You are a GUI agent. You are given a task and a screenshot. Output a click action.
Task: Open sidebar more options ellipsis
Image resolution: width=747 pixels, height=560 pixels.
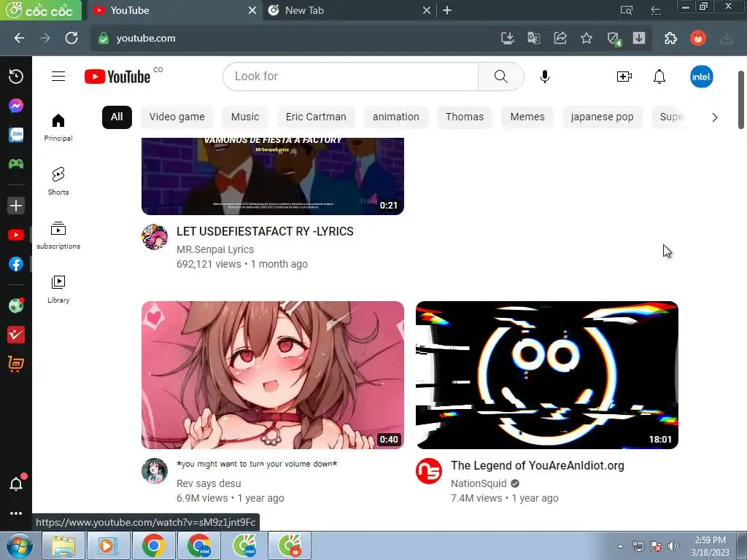[x=16, y=513]
